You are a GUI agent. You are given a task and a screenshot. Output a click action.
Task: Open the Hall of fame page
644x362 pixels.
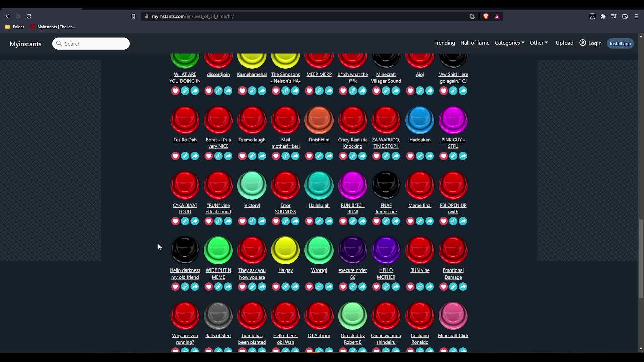point(475,43)
